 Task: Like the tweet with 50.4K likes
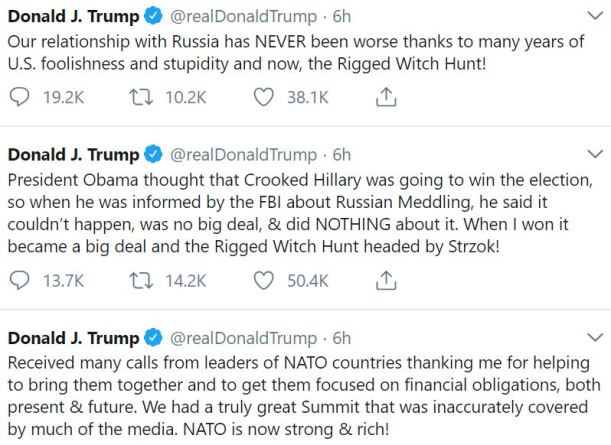tap(263, 281)
